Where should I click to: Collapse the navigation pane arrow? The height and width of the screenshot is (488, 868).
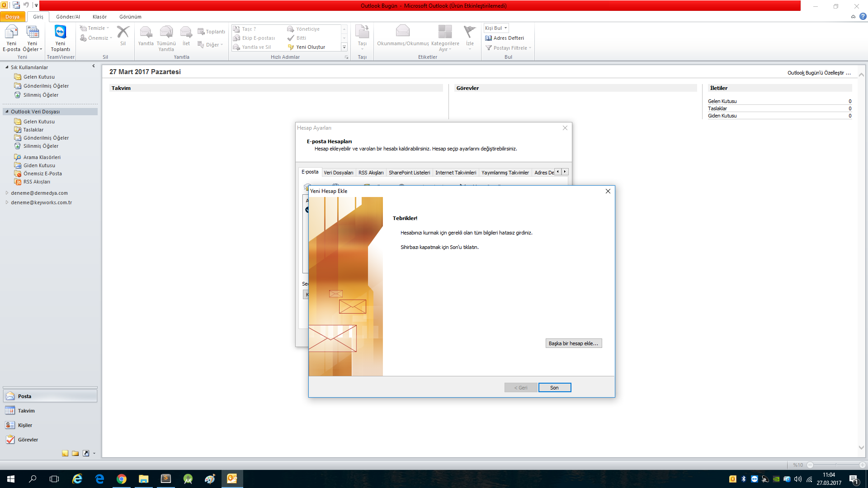(x=94, y=66)
